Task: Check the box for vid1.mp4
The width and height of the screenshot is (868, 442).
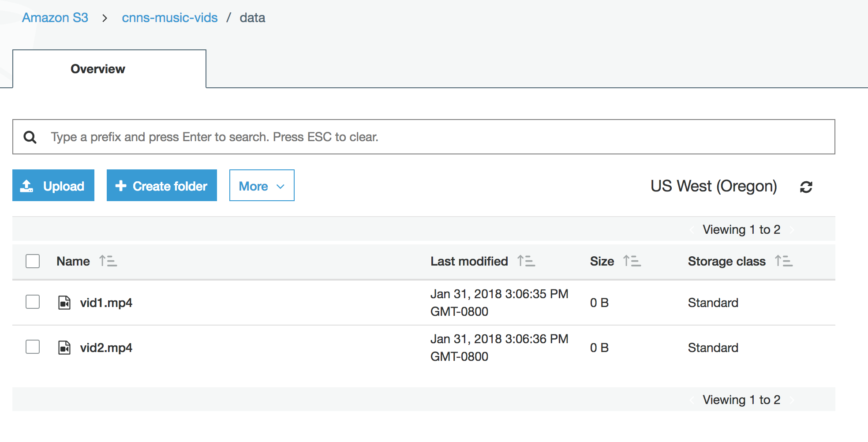Action: click(33, 302)
